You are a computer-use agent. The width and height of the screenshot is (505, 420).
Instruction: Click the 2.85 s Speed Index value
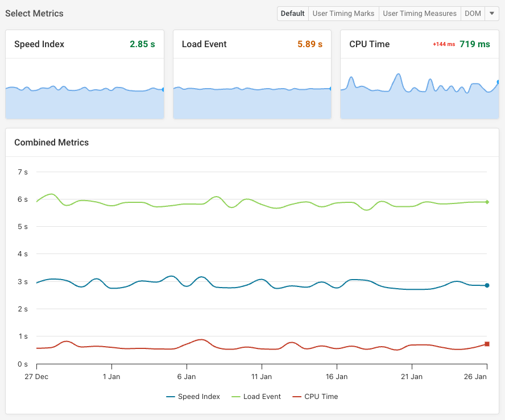pos(142,44)
